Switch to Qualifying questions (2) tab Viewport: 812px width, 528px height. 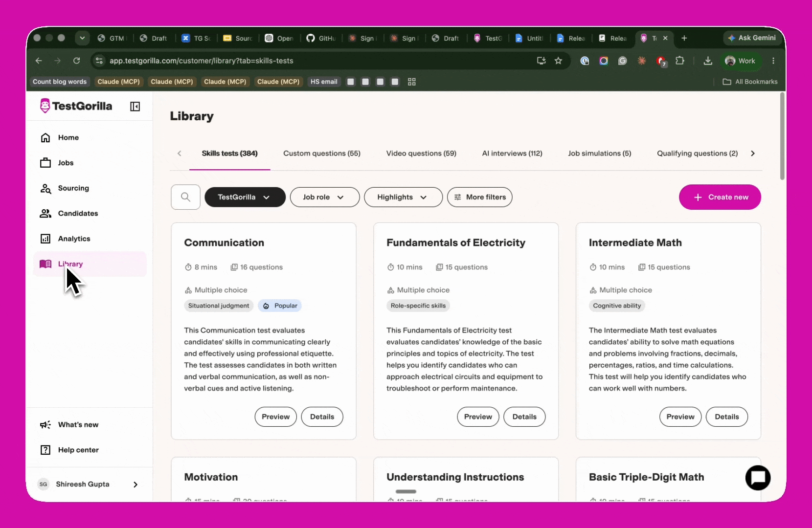pyautogui.click(x=697, y=154)
